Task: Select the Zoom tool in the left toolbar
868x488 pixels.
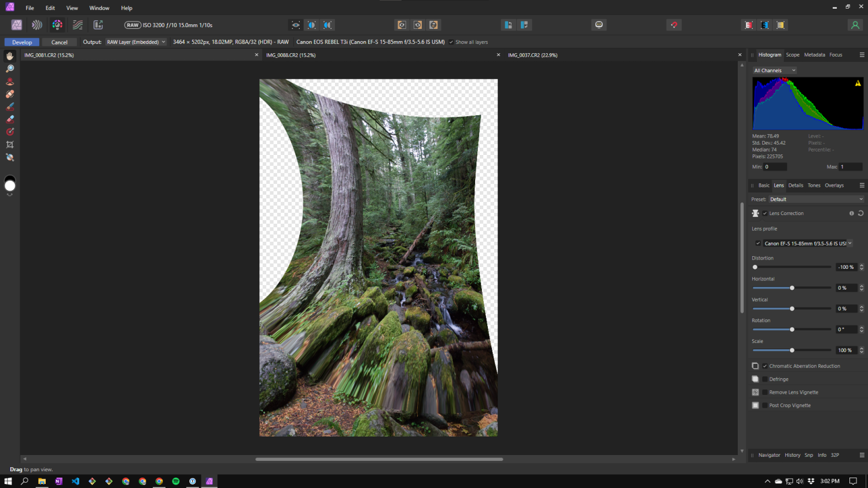Action: [10, 69]
